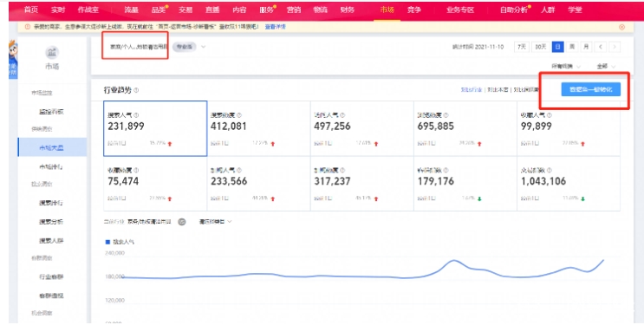
Task: Select the 233,566 metric card
Action: point(259,184)
